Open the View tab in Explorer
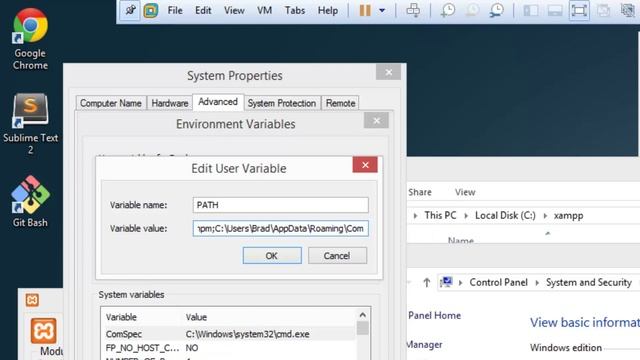 (465, 192)
